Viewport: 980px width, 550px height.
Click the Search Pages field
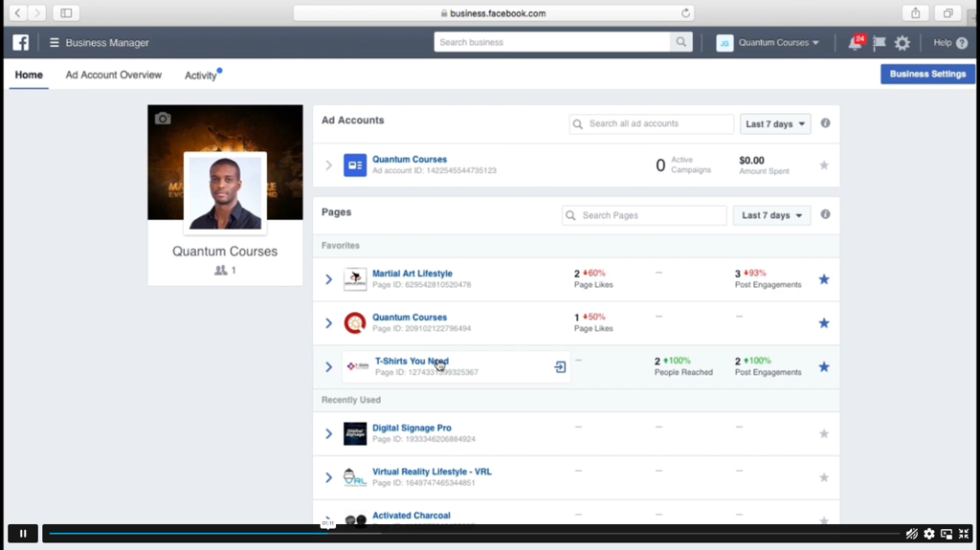tap(644, 215)
